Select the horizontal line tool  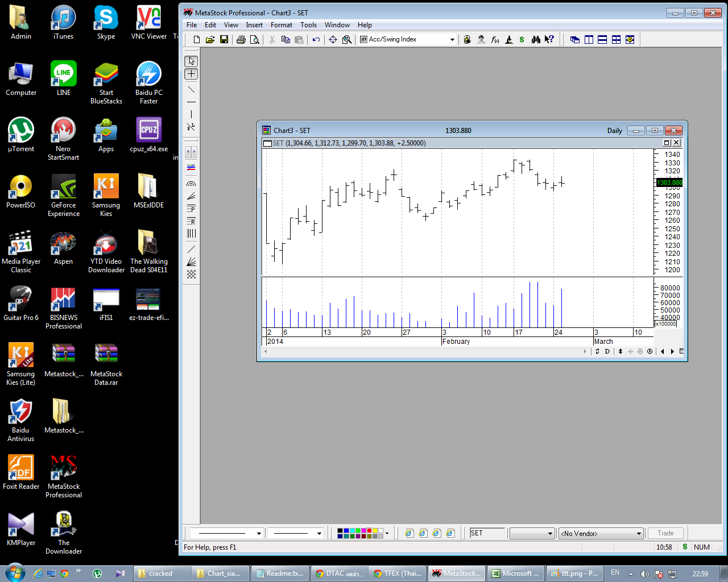191,102
